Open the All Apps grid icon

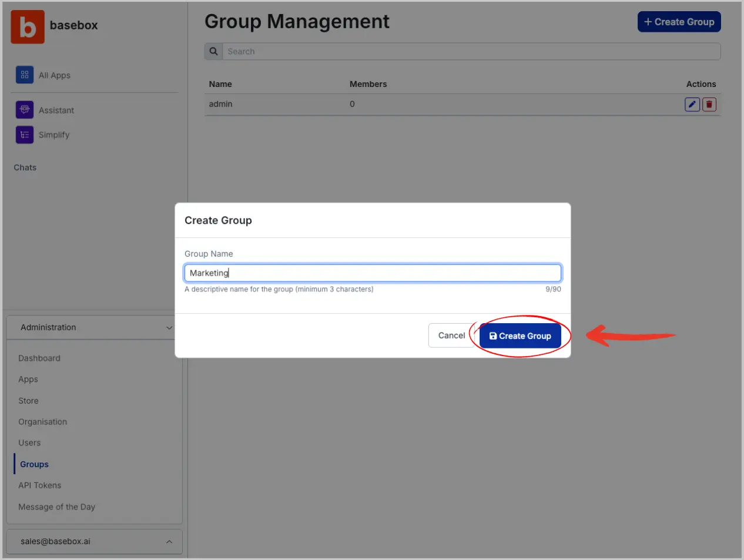pyautogui.click(x=25, y=75)
